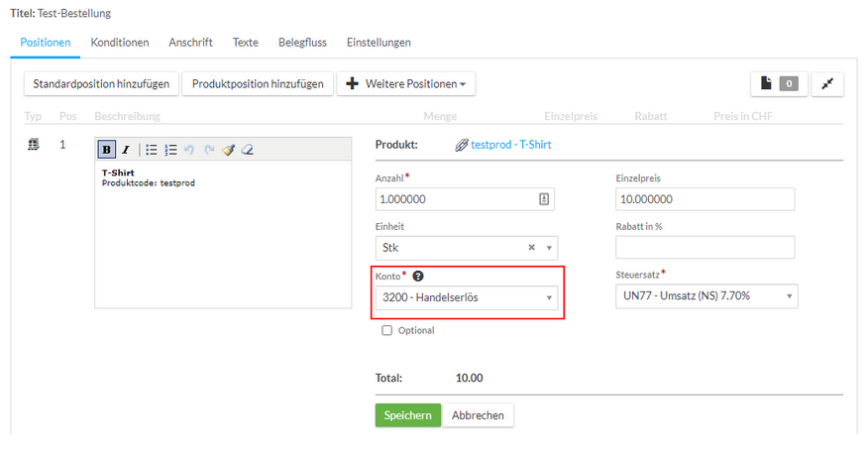The height and width of the screenshot is (459, 868).
Task: Save the position with Speichern
Action: click(x=408, y=415)
